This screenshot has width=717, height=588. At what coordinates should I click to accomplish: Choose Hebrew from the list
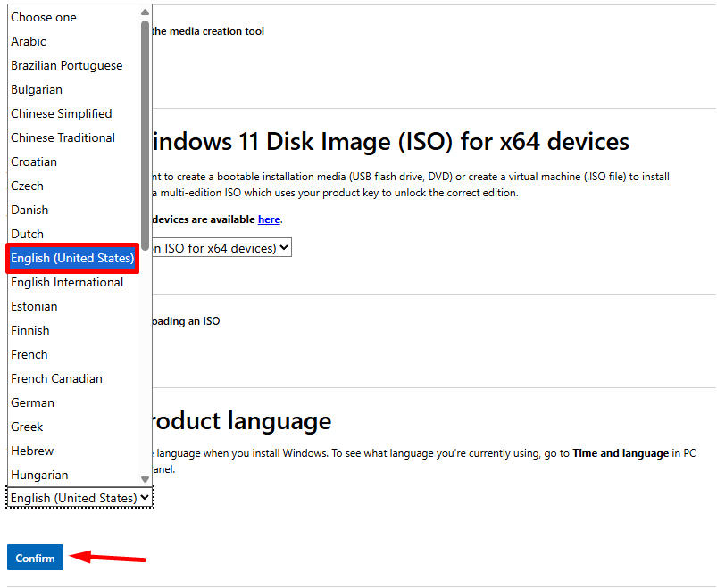73,451
